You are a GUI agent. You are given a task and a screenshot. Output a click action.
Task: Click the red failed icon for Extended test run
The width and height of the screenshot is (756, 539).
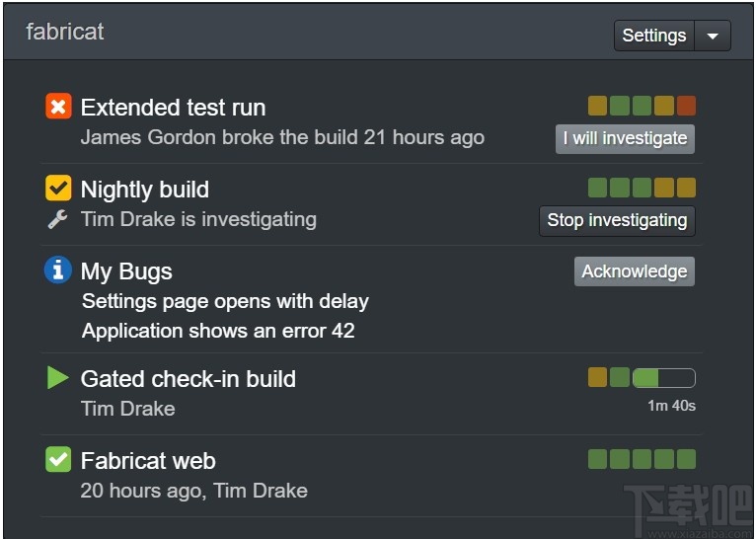point(58,106)
